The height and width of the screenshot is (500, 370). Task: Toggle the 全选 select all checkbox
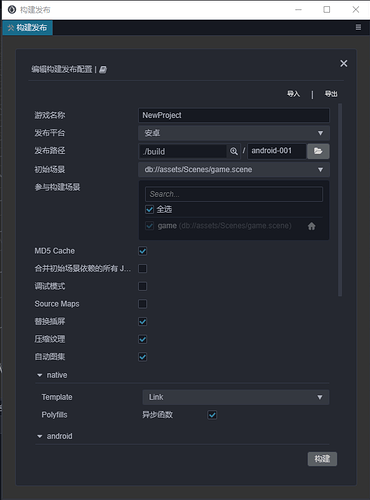(149, 210)
